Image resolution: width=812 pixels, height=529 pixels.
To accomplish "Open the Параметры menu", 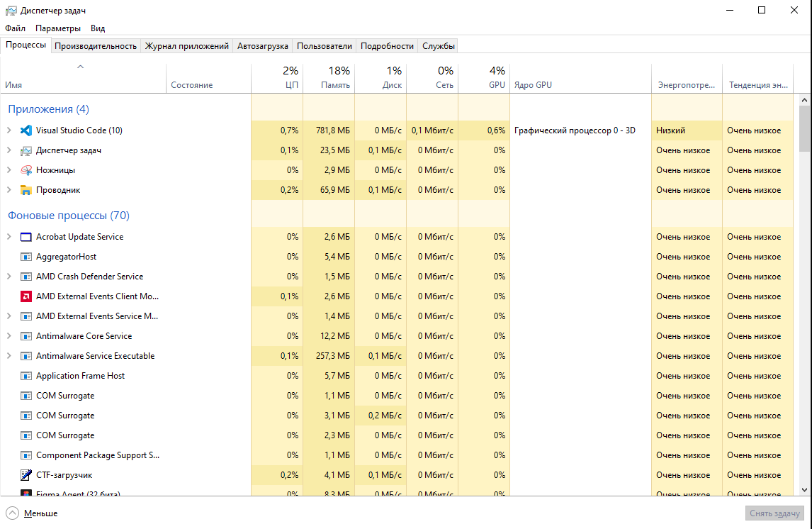I will 58,28.
